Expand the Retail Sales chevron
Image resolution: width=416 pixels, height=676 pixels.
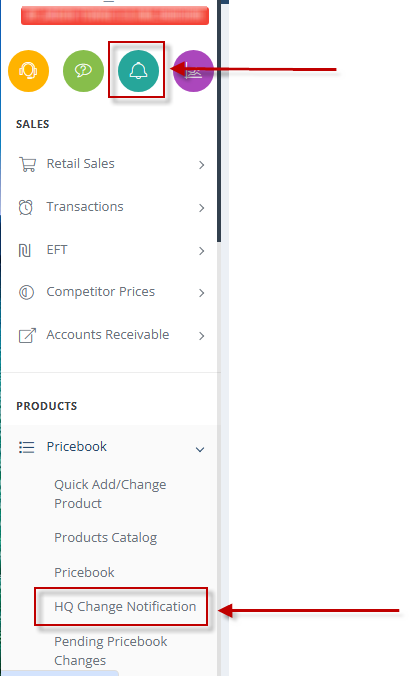coord(201,165)
